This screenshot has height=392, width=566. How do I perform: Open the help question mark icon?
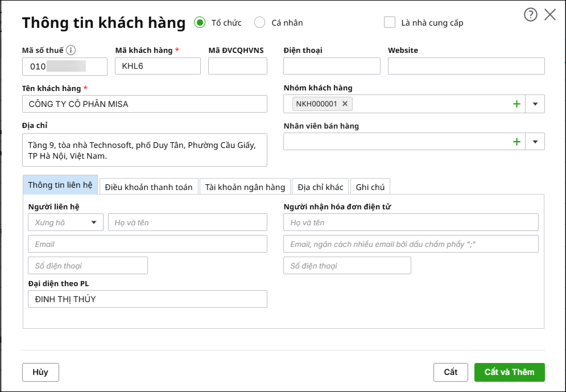point(530,15)
